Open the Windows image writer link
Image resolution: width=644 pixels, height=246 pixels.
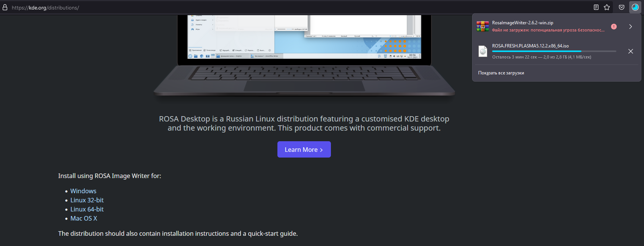pos(83,191)
